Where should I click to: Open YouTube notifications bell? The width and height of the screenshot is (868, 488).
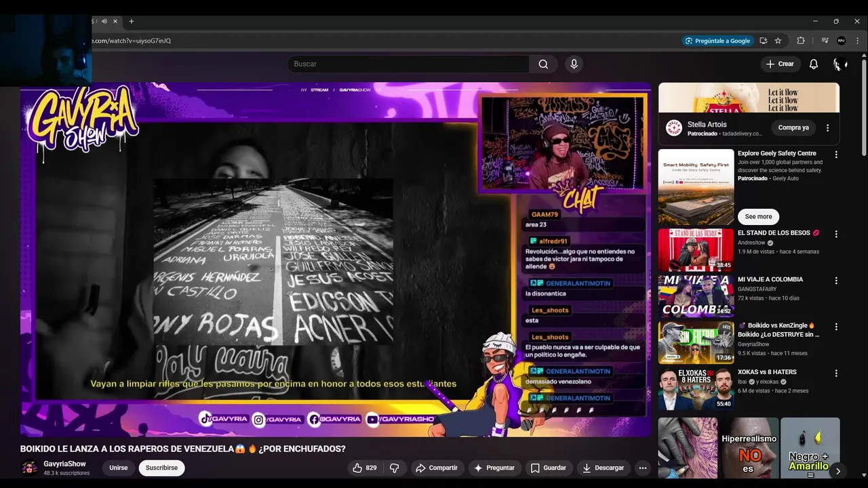(813, 64)
